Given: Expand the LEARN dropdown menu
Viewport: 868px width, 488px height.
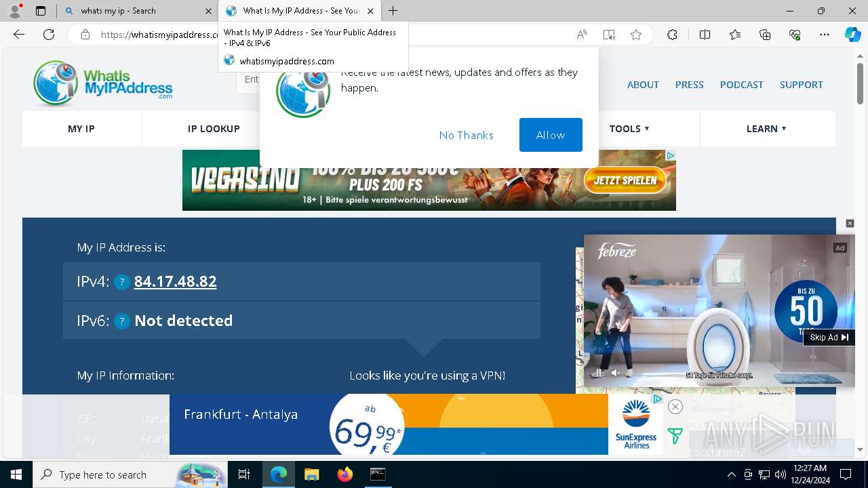Looking at the screenshot, I should click(x=766, y=129).
